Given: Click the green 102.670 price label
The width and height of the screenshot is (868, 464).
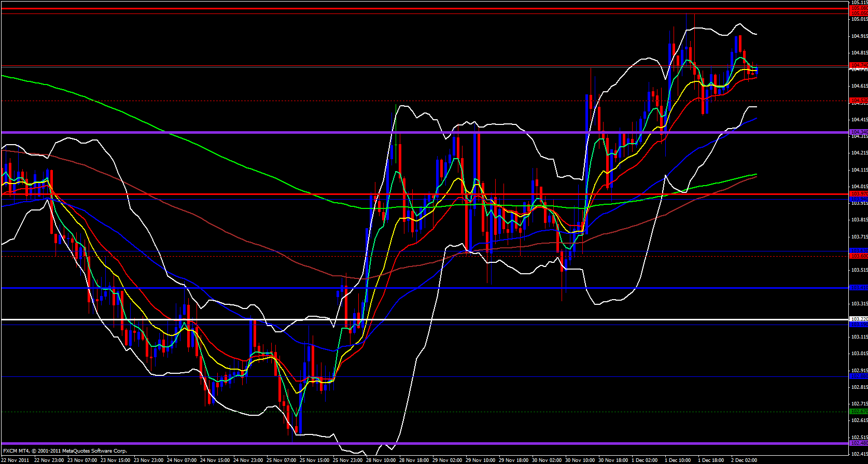Looking at the screenshot, I should pyautogui.click(x=859, y=412).
